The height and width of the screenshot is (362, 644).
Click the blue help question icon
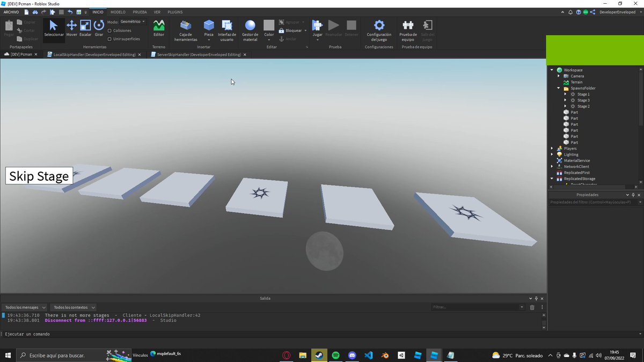pyautogui.click(x=579, y=12)
